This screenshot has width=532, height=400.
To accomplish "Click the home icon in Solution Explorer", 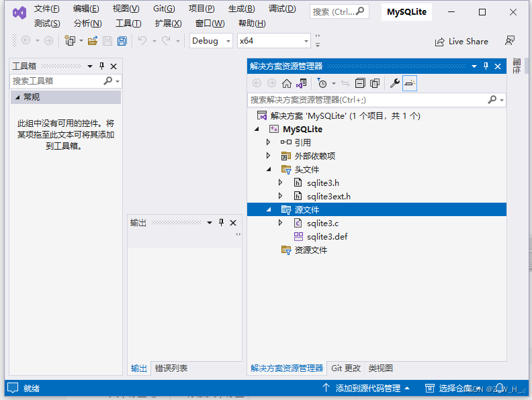I will (x=287, y=83).
